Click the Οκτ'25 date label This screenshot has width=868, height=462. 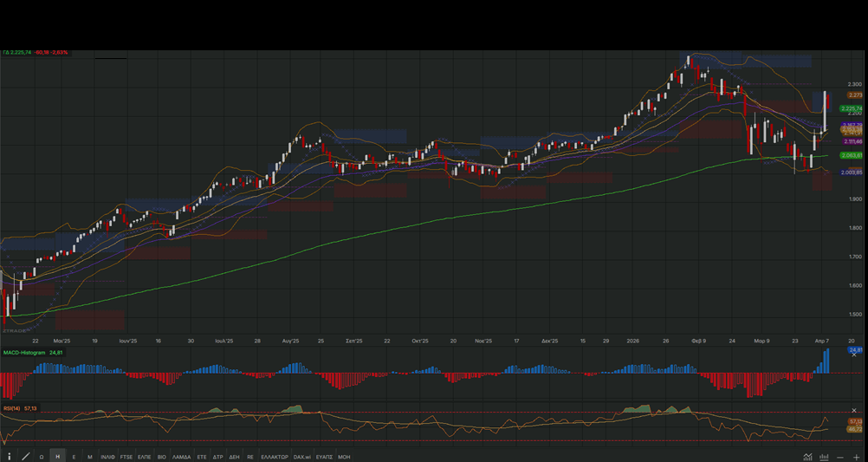coord(420,342)
